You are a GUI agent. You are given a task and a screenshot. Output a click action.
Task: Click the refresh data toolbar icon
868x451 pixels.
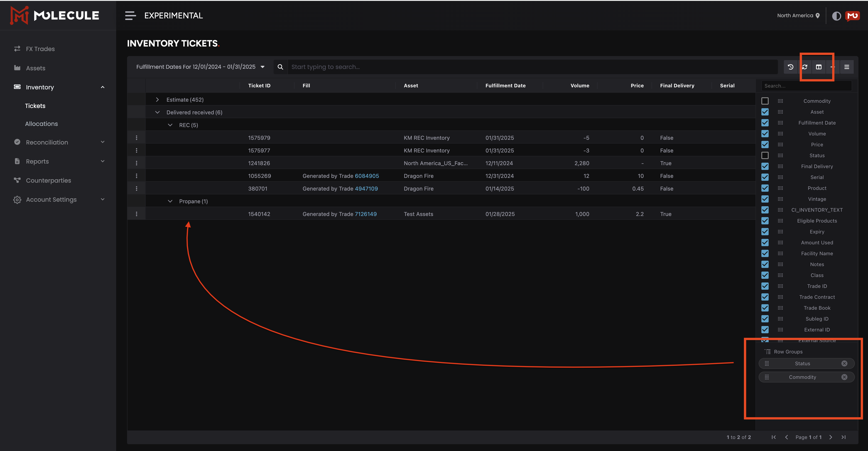point(805,67)
